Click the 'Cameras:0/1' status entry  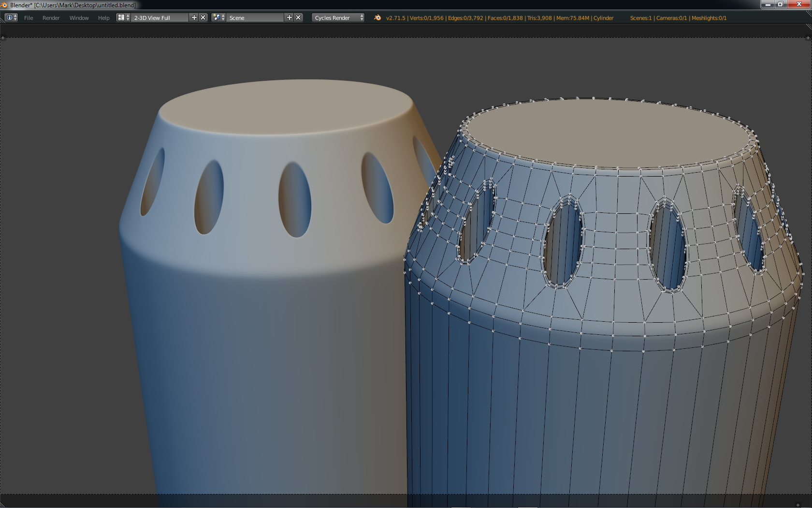coord(671,18)
